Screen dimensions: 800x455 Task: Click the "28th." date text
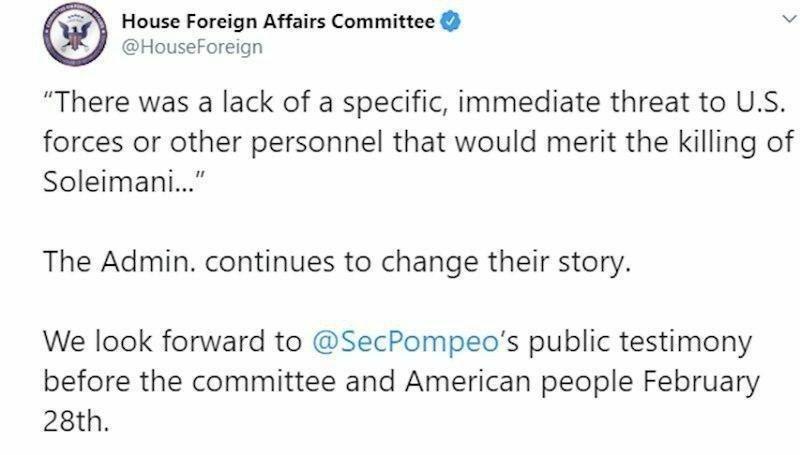(76, 422)
